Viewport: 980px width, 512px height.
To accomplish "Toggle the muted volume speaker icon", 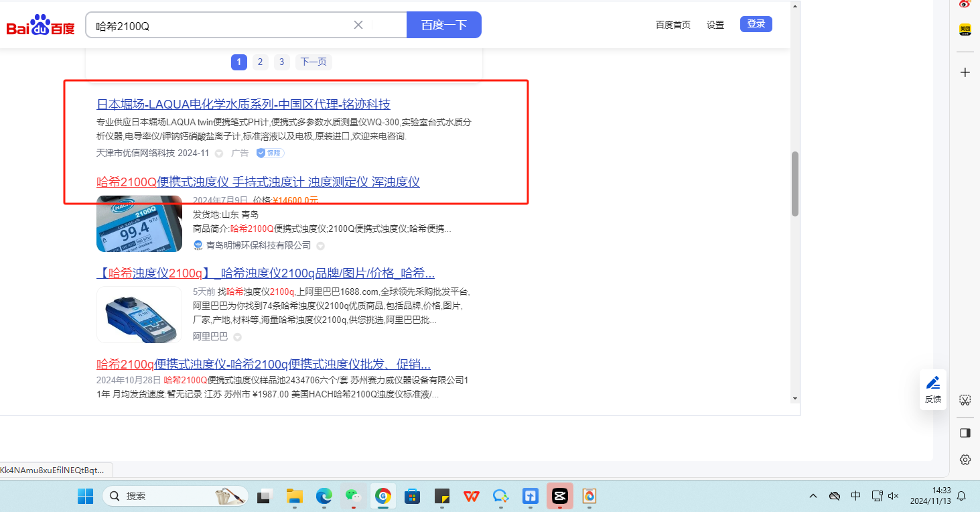I will pyautogui.click(x=893, y=497).
